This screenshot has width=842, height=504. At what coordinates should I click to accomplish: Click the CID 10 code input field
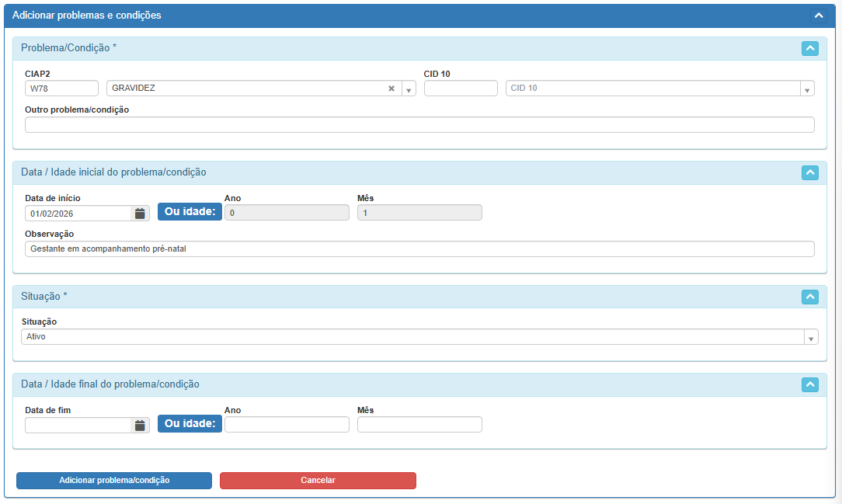click(x=461, y=89)
